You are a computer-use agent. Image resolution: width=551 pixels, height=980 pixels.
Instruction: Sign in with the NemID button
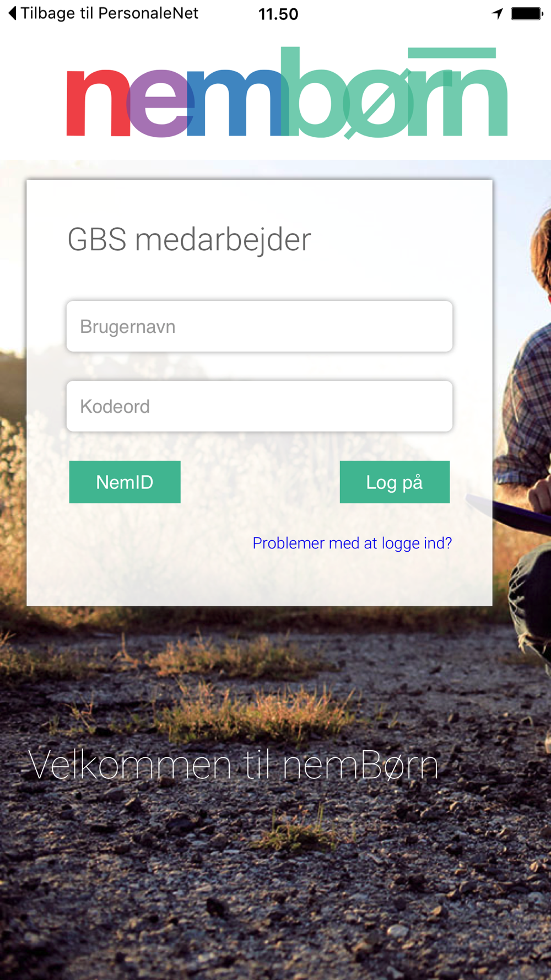(125, 482)
